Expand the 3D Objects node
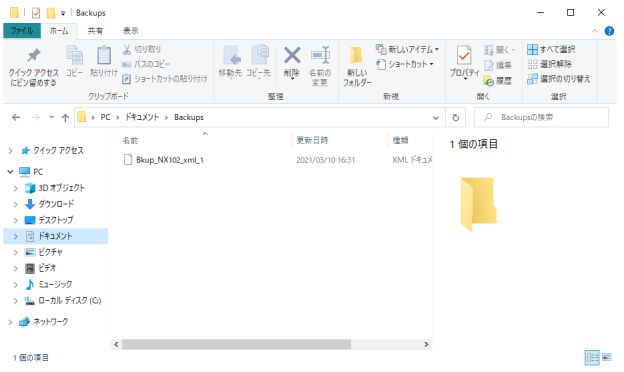624x372 pixels. click(x=16, y=188)
